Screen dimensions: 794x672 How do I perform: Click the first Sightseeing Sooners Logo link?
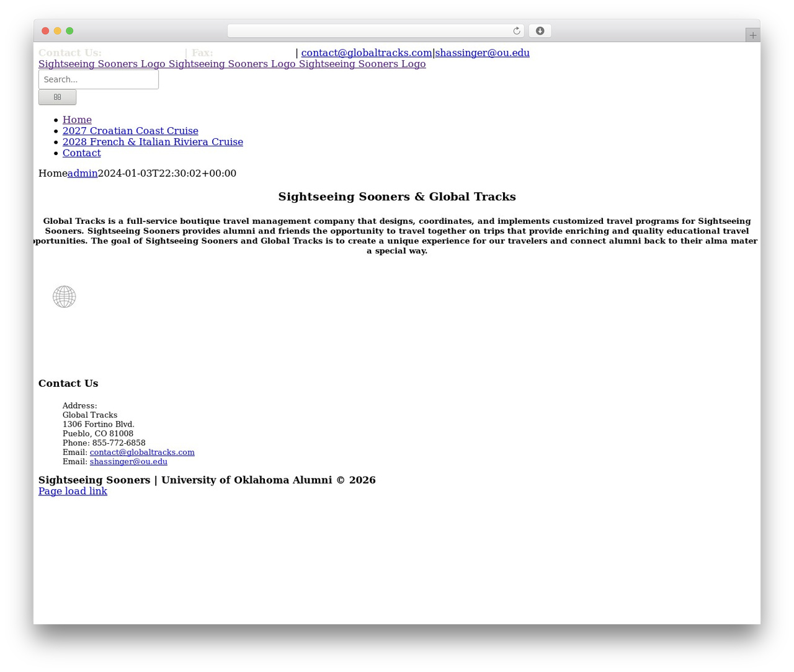[x=102, y=64]
